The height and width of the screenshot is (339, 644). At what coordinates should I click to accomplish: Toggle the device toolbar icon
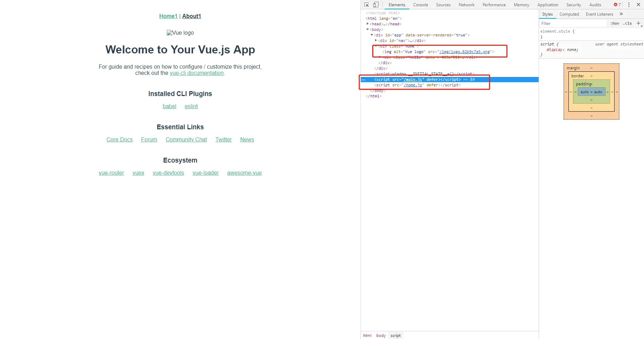click(376, 5)
